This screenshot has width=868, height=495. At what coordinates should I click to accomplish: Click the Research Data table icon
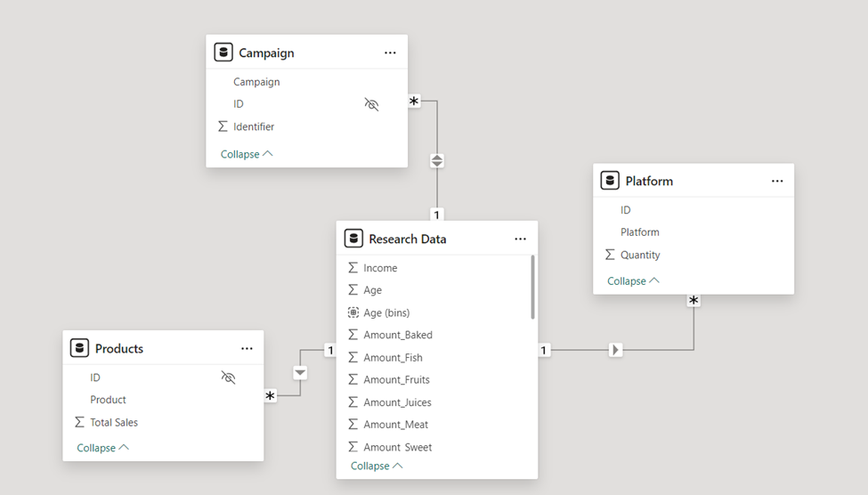pos(353,239)
